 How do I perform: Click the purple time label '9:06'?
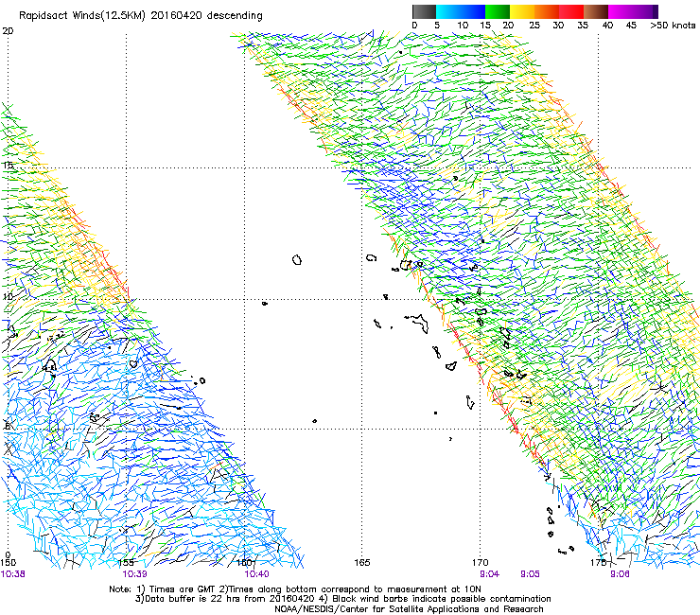[620, 574]
